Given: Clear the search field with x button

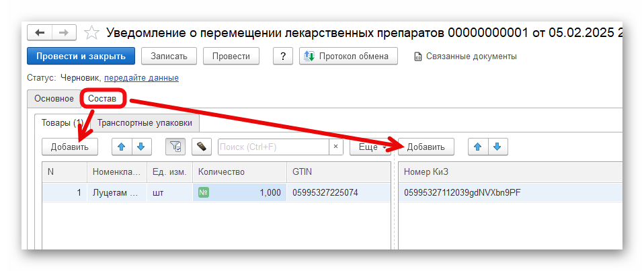Looking at the screenshot, I should pos(336,147).
